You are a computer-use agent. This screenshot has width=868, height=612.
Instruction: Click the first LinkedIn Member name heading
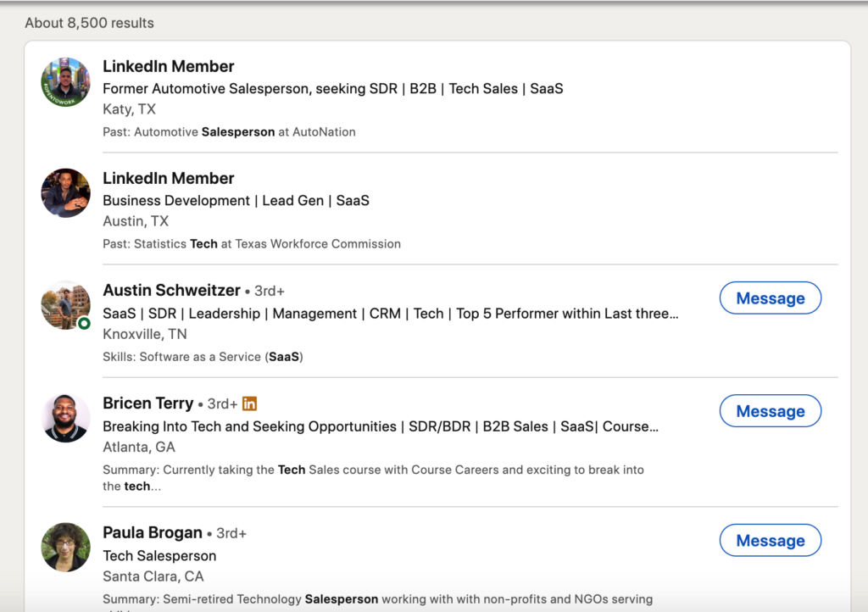tap(169, 66)
